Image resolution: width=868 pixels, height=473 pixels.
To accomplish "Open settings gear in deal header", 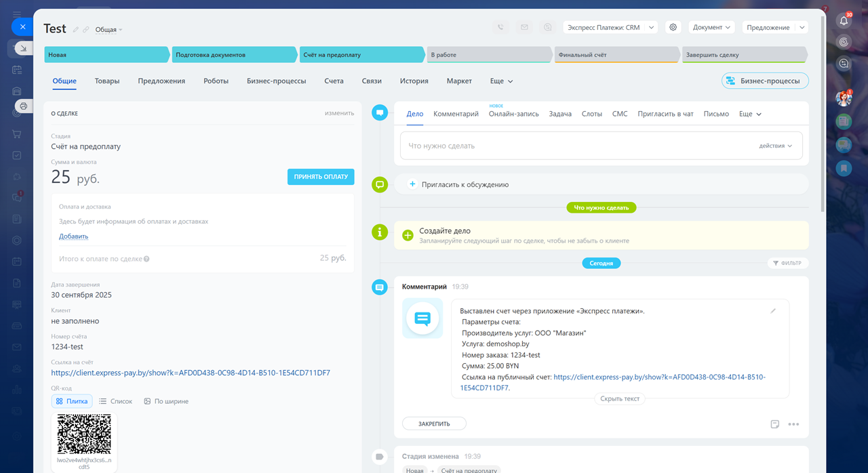I will click(x=673, y=28).
